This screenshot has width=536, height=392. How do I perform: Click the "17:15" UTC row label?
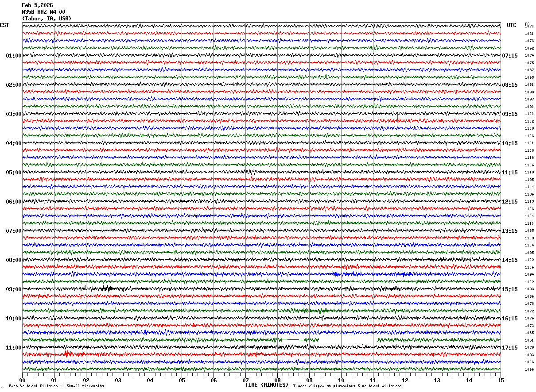click(510, 348)
